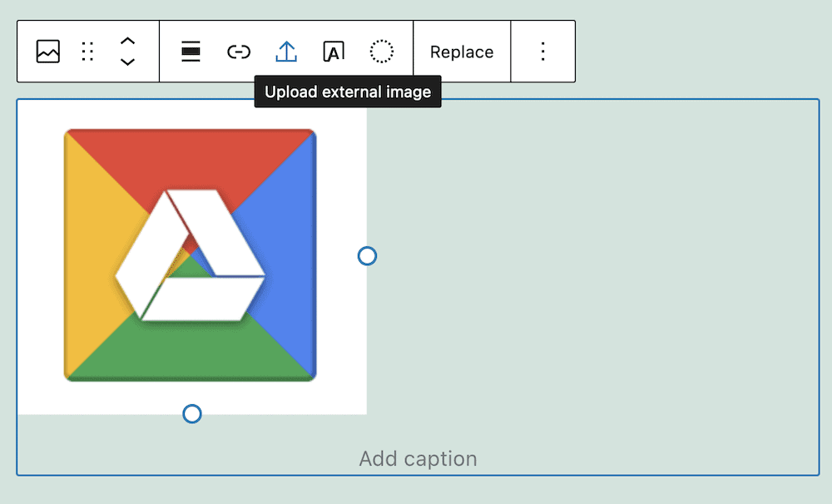Select the Google Drive logo image
Image resolution: width=832 pixels, height=504 pixels.
pos(191,255)
